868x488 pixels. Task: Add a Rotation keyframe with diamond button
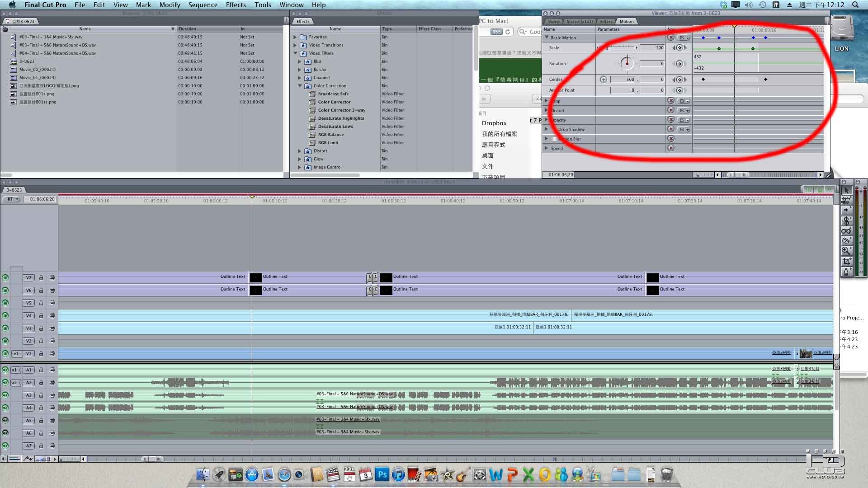pyautogui.click(x=679, y=64)
